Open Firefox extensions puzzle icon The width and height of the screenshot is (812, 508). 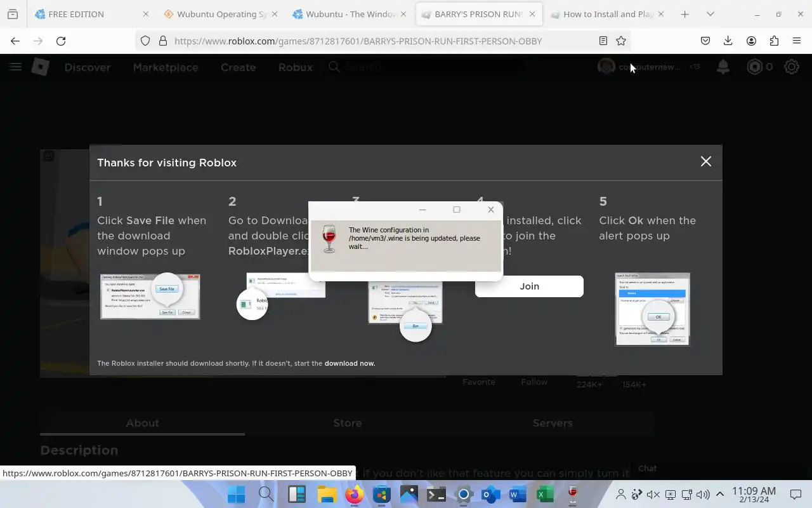coord(774,41)
